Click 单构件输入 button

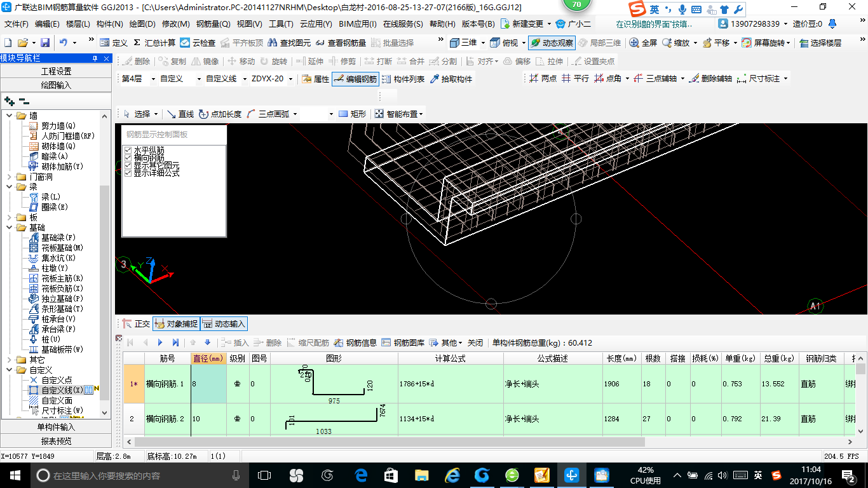pyautogui.click(x=56, y=427)
